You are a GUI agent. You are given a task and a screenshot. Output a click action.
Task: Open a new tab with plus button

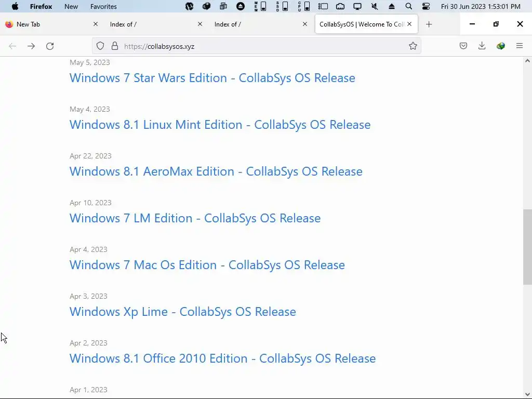point(429,24)
